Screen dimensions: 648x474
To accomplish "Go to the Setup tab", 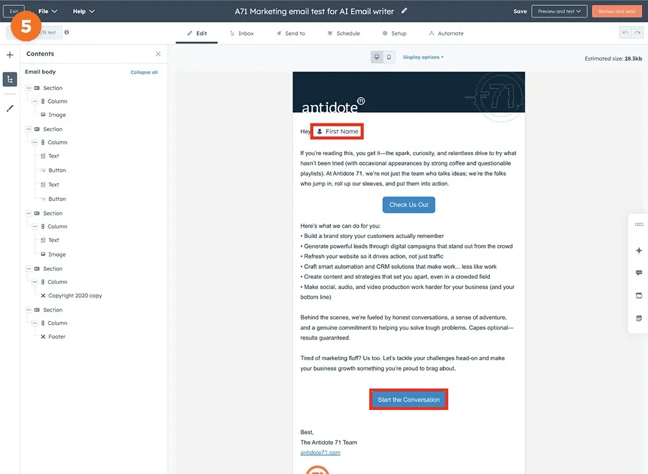I will tap(394, 33).
